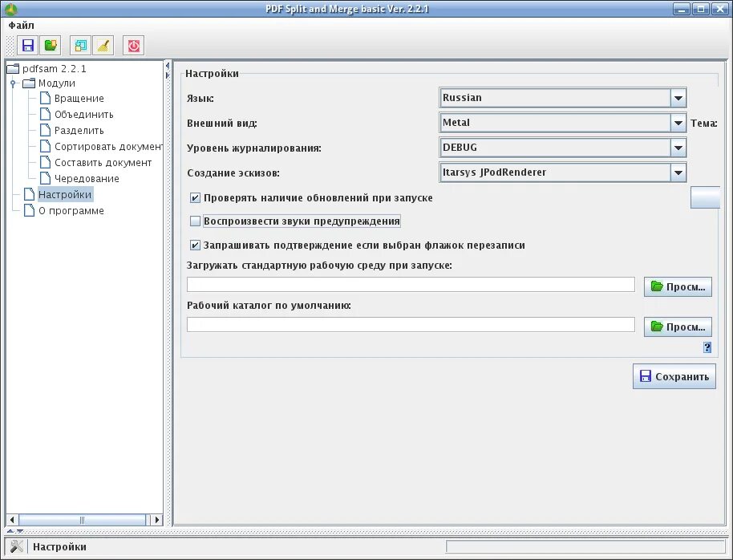Image resolution: width=733 pixels, height=560 pixels.
Task: Click the pdfsam app icon in title bar
Action: (x=10, y=8)
